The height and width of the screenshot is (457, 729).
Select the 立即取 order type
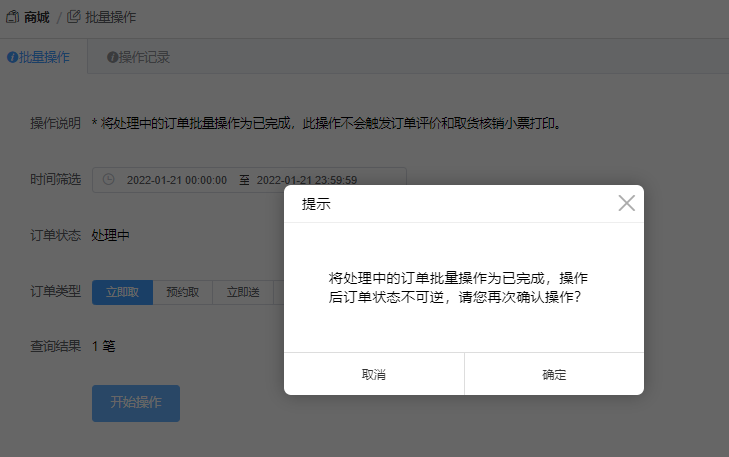[x=122, y=292]
